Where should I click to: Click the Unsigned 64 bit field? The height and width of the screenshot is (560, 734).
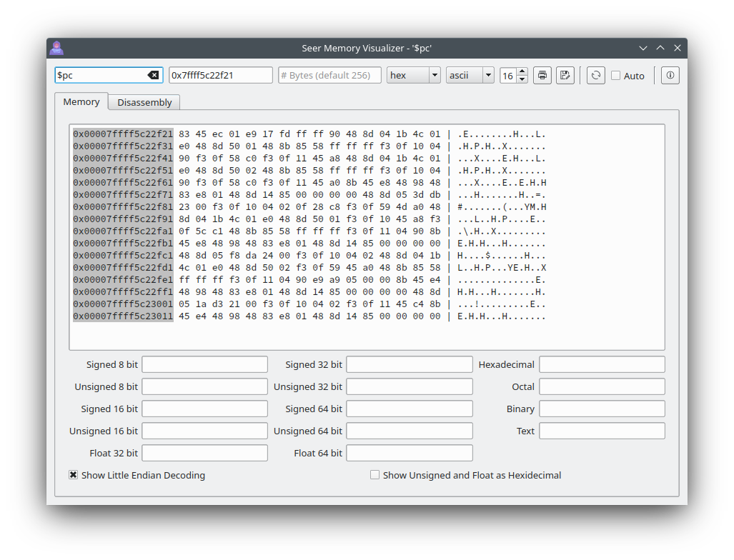(x=409, y=431)
